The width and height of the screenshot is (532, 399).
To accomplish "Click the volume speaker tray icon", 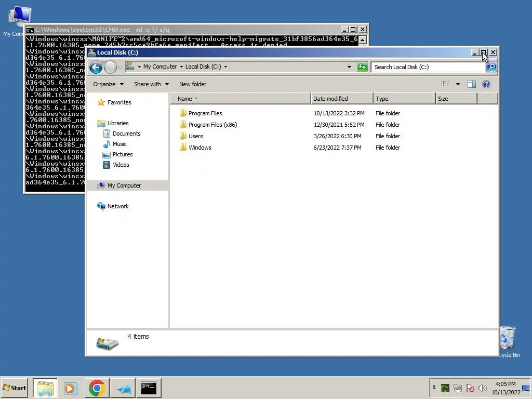I will (x=482, y=388).
